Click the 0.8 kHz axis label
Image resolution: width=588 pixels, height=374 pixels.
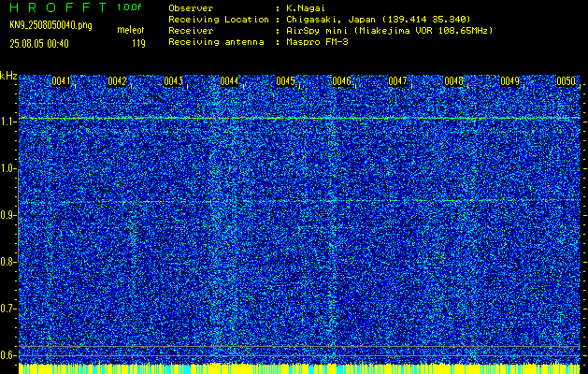click(x=7, y=262)
